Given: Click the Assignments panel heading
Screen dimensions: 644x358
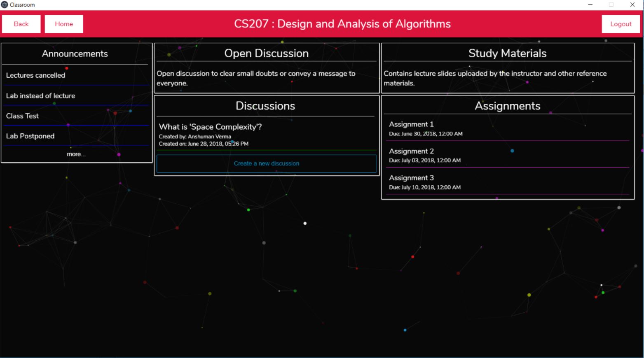Looking at the screenshot, I should pyautogui.click(x=508, y=106).
